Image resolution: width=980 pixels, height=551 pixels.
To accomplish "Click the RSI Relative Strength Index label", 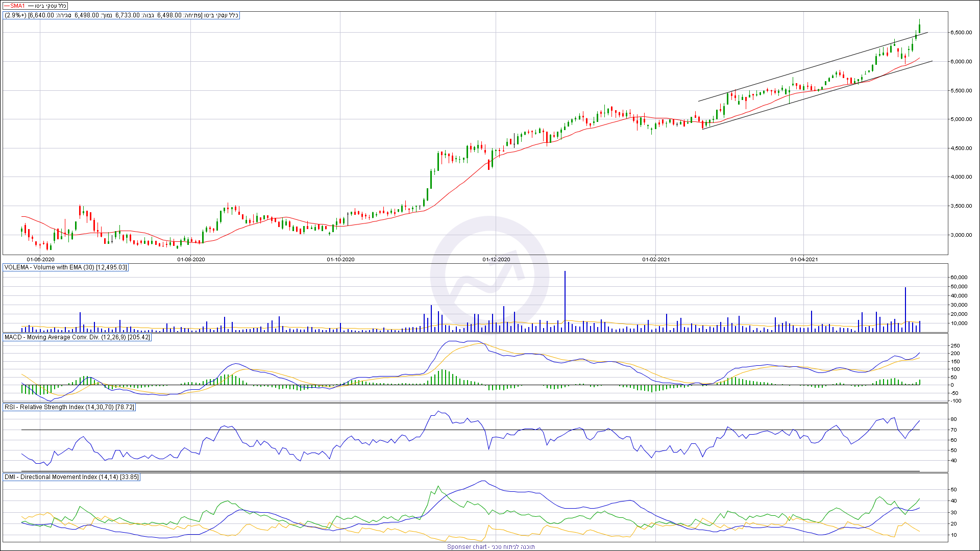I will [69, 407].
